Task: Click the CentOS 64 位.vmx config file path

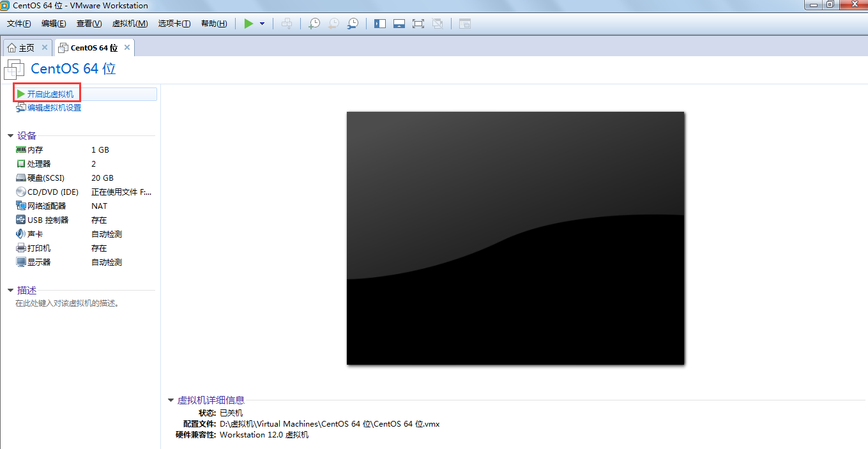Action: [330, 424]
